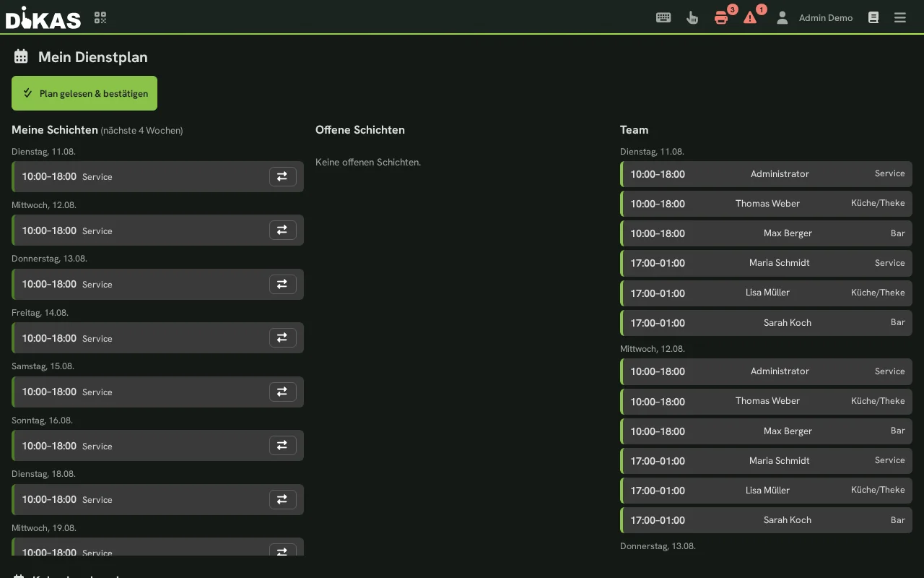Select Thomas Weber's Dienstag Küche/Theke shift
This screenshot has width=924, height=578.
click(x=766, y=204)
